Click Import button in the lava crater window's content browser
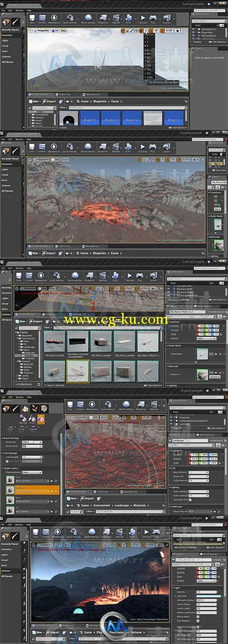The width and height of the screenshot is (228, 644). coord(49,253)
